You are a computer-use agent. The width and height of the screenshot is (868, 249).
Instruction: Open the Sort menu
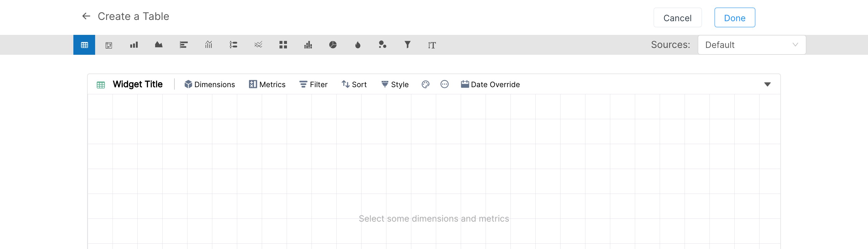[x=354, y=84]
